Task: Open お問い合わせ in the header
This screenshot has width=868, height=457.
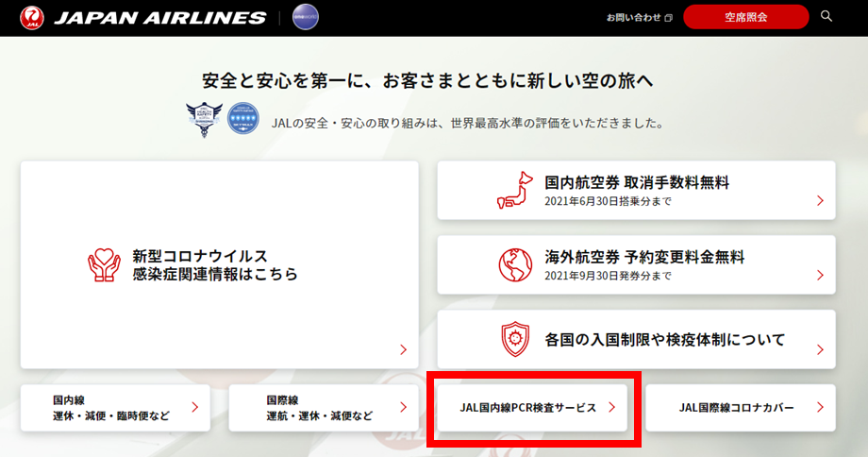Action: (x=633, y=18)
